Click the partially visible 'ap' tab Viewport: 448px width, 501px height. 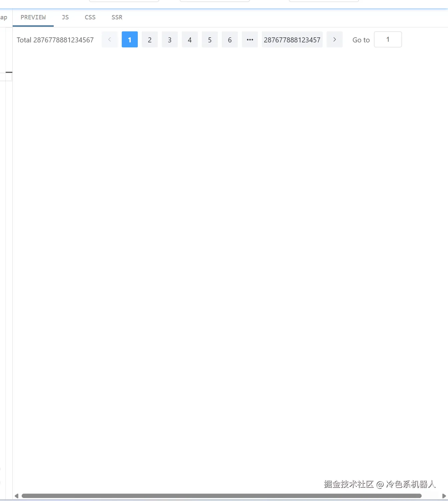point(4,17)
